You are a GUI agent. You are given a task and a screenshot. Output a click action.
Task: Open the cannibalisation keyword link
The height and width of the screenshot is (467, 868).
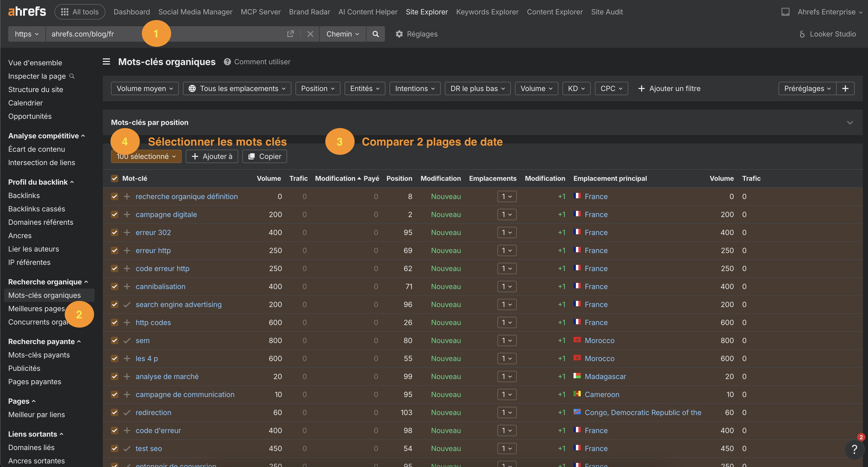pyautogui.click(x=160, y=287)
